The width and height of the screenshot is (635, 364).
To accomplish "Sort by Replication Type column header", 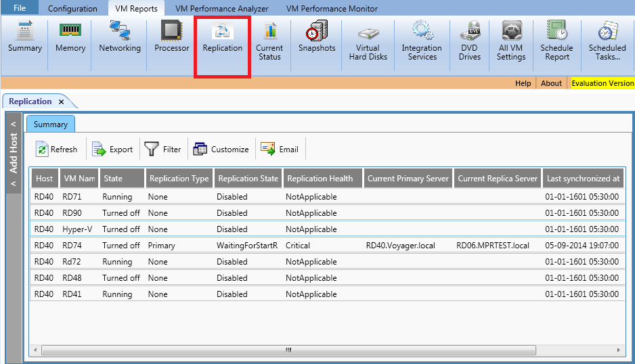I will [179, 179].
